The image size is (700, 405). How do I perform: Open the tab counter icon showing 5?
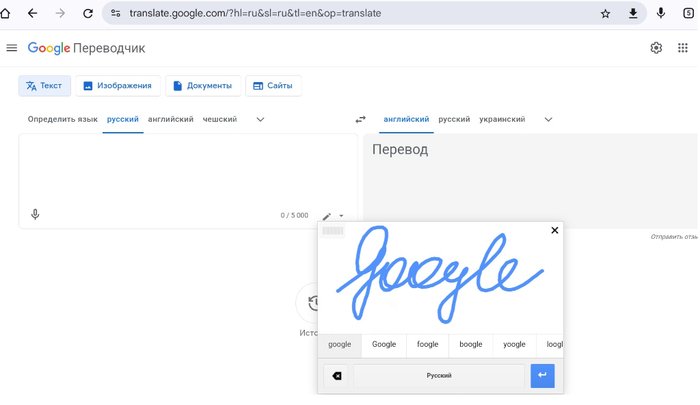(x=688, y=13)
